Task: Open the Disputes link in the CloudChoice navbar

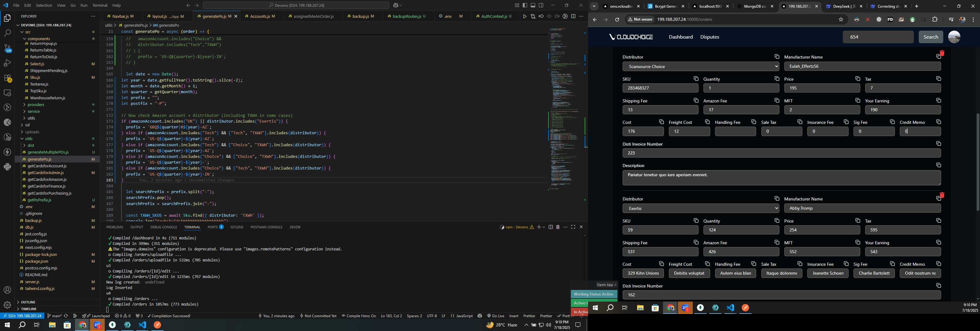Action: pyautogui.click(x=710, y=37)
